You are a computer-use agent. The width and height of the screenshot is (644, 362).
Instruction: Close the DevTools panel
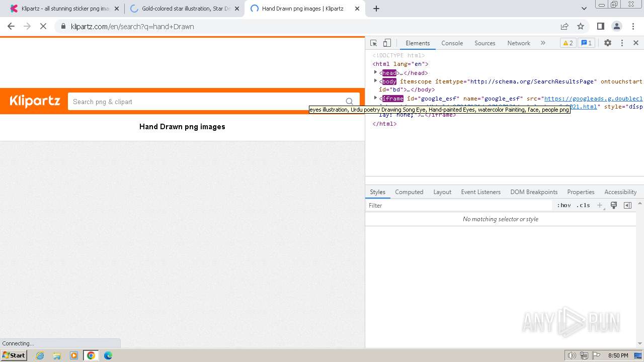[x=636, y=43]
